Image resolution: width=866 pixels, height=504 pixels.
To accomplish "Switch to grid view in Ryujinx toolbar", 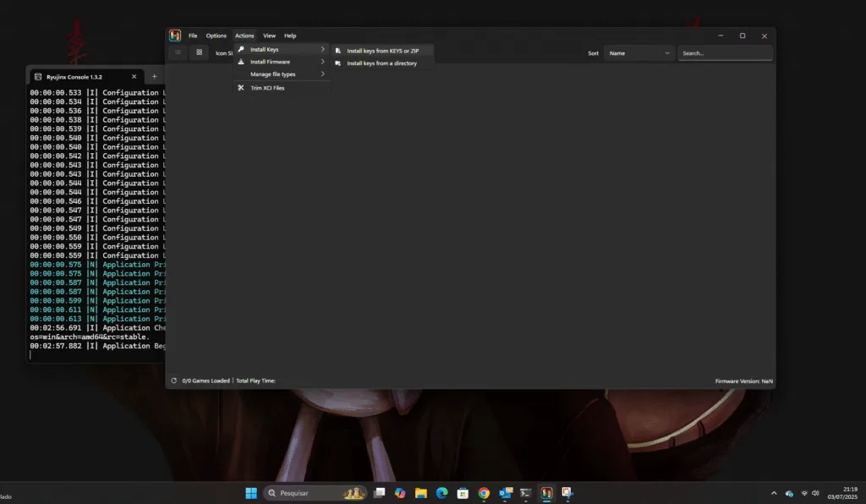I will pyautogui.click(x=200, y=52).
